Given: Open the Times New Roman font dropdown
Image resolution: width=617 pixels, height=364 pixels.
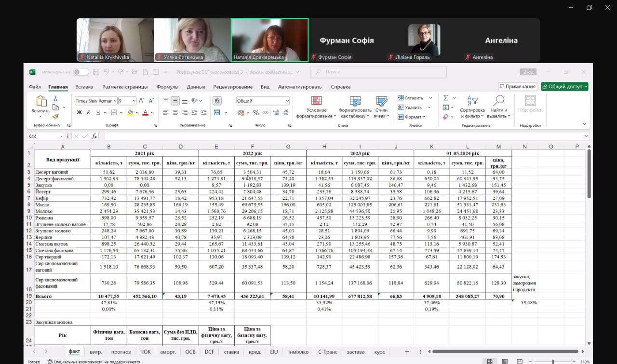Looking at the screenshot, I should (115, 101).
